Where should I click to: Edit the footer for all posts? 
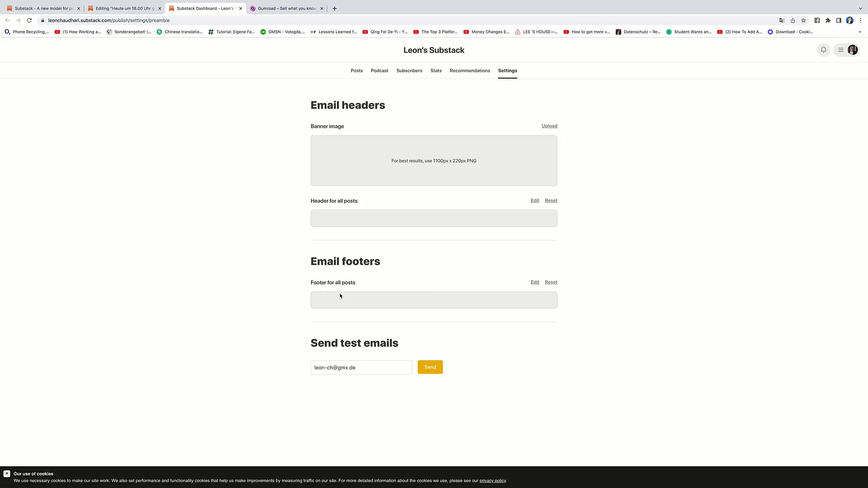[535, 282]
